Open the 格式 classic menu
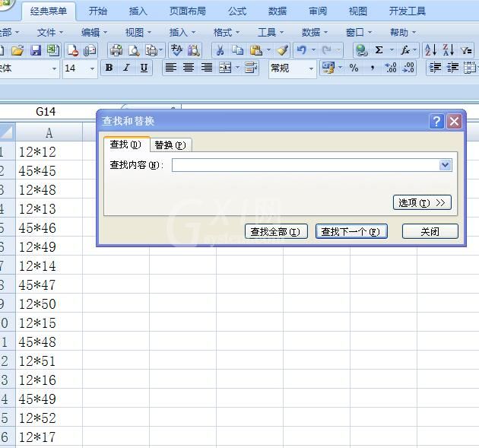 pos(227,33)
